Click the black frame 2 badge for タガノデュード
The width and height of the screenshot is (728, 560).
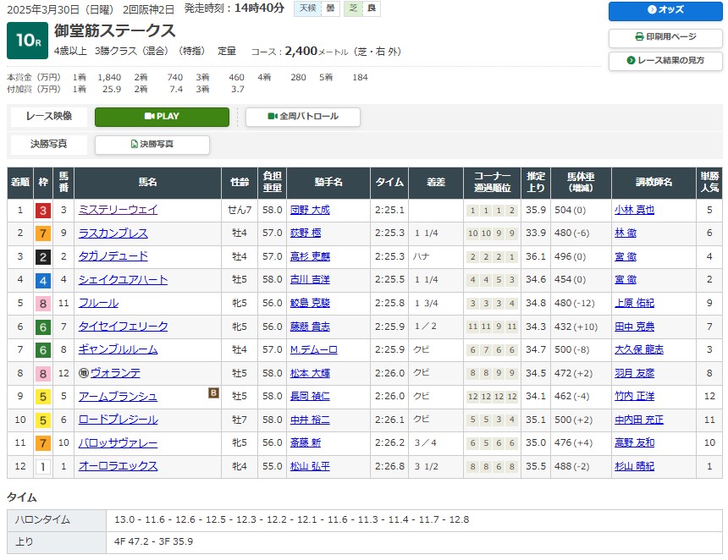point(41,256)
